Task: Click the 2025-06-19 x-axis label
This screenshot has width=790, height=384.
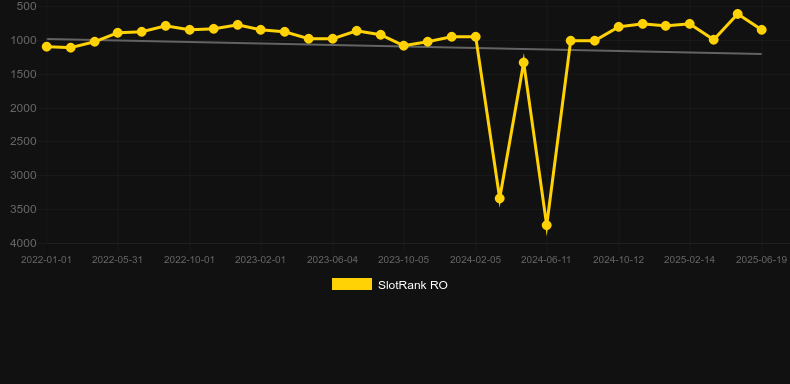Action: coord(761,260)
